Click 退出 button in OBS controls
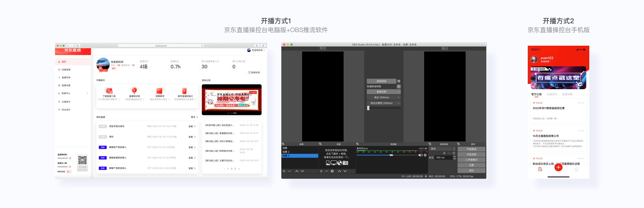 472,171
